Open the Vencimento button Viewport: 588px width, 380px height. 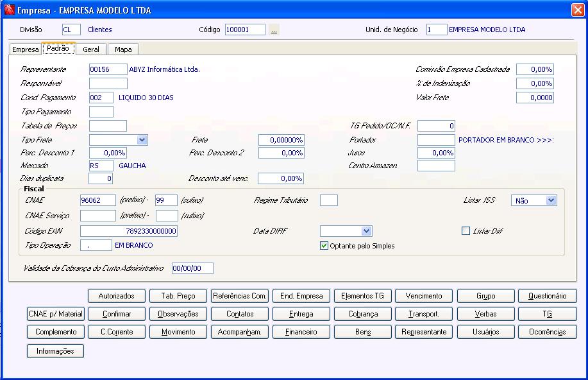(x=424, y=296)
